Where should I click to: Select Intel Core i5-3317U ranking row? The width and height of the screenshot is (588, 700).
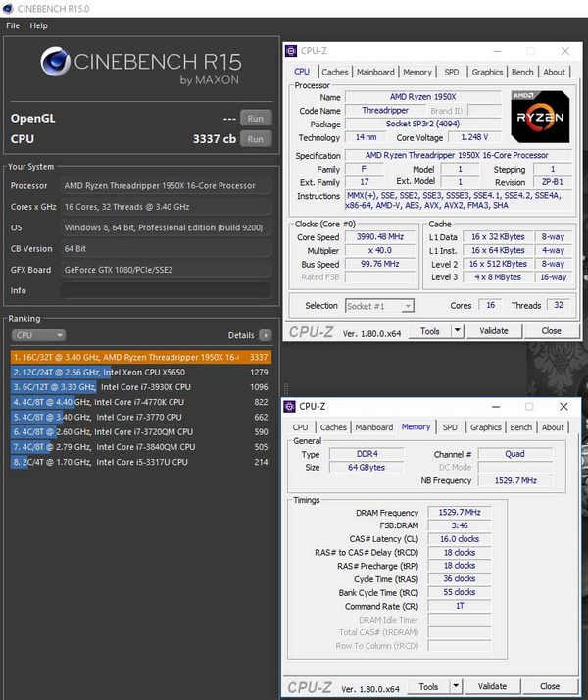141,462
